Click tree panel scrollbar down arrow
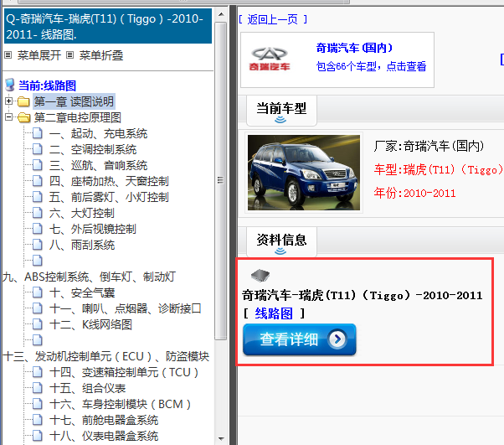 pyautogui.click(x=221, y=438)
